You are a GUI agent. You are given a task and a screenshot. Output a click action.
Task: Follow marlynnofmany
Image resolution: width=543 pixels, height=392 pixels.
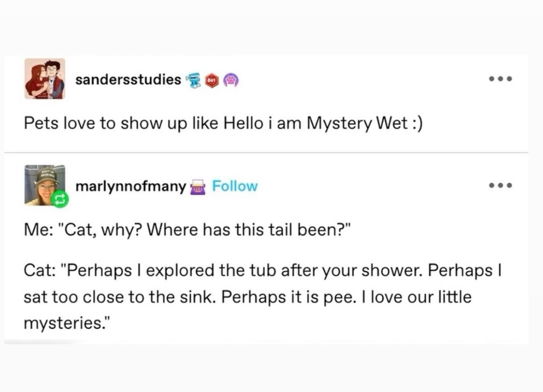(235, 186)
